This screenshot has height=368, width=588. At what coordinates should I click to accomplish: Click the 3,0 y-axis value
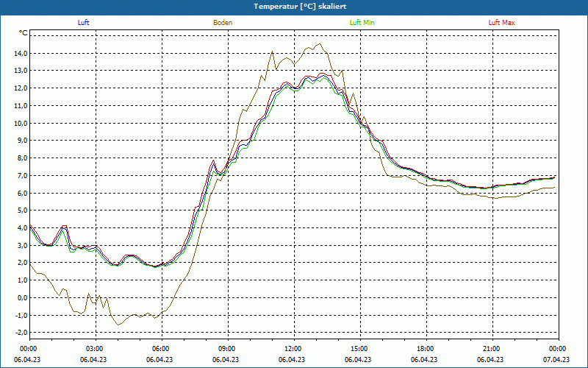[22, 246]
